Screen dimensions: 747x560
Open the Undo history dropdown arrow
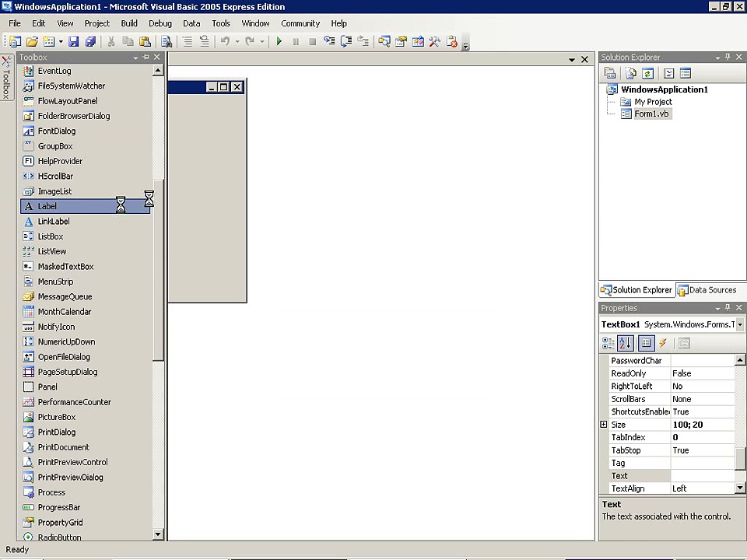pos(237,42)
